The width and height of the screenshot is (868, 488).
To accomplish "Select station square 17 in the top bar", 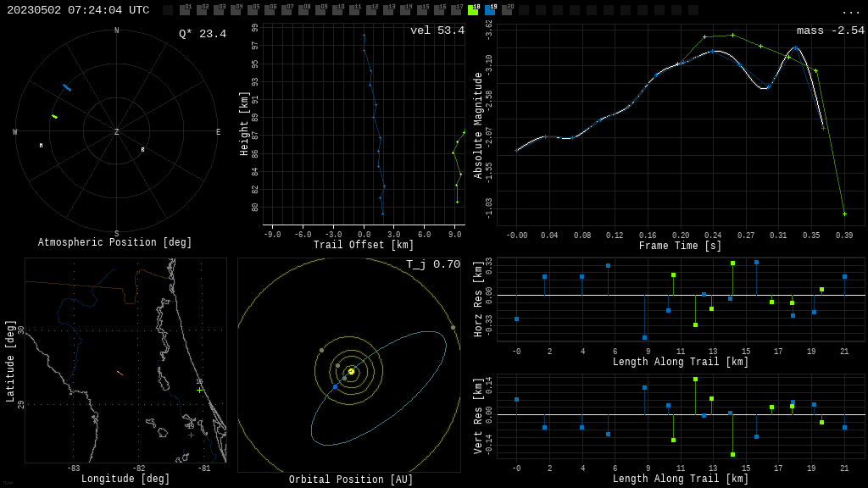I will pyautogui.click(x=456, y=10).
